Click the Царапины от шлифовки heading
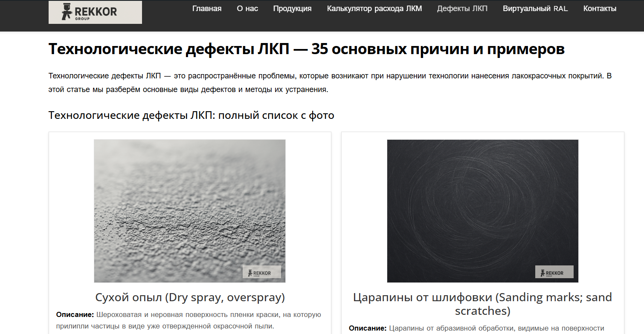Screen dimensions: 644x334 tap(483, 304)
